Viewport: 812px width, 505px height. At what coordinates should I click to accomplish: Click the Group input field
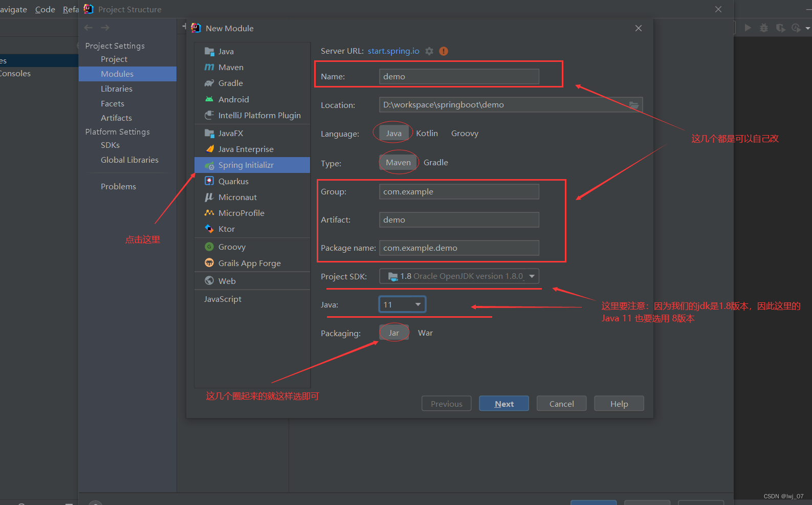459,191
